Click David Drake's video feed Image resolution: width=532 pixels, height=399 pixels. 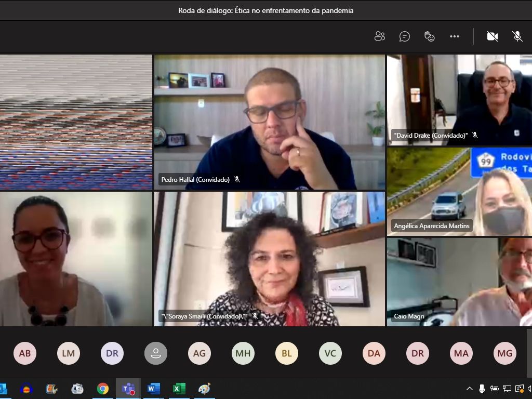459,99
